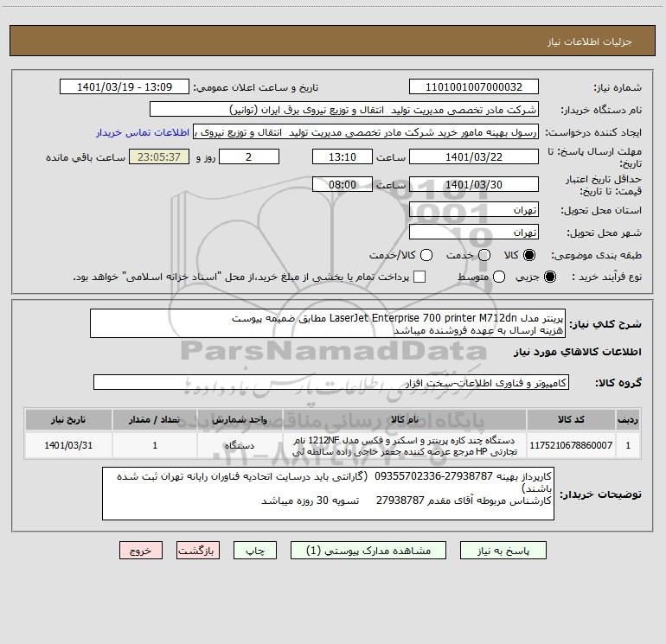The image size is (666, 644).
Task: Click the buyer organization name field
Action: 344,110
